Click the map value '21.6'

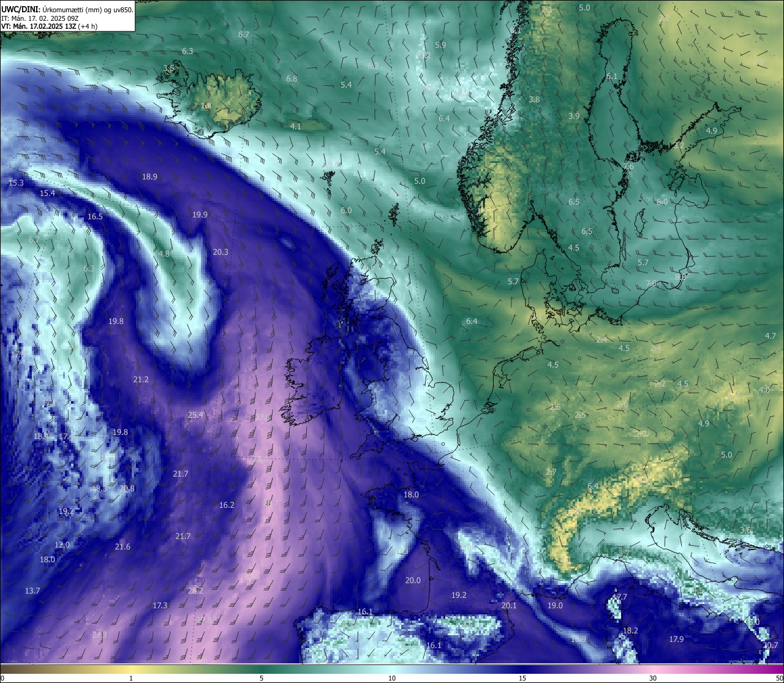[123, 546]
